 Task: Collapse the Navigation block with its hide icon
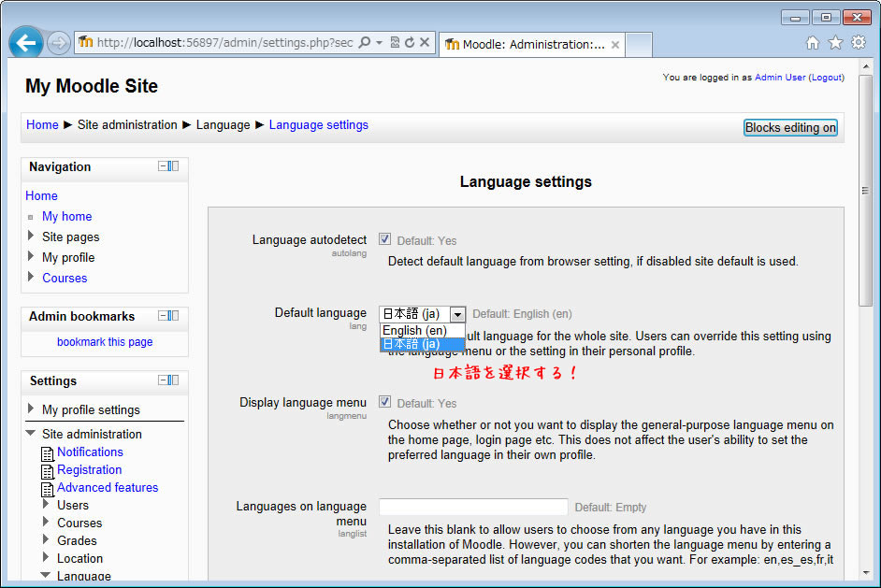tap(163, 165)
